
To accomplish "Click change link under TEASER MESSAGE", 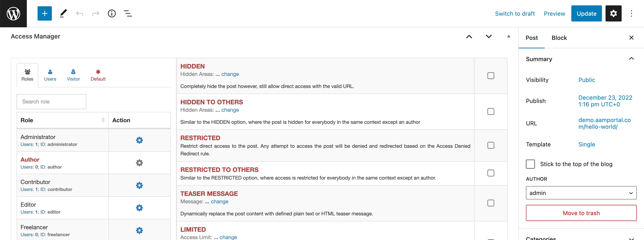I will click(219, 202).
